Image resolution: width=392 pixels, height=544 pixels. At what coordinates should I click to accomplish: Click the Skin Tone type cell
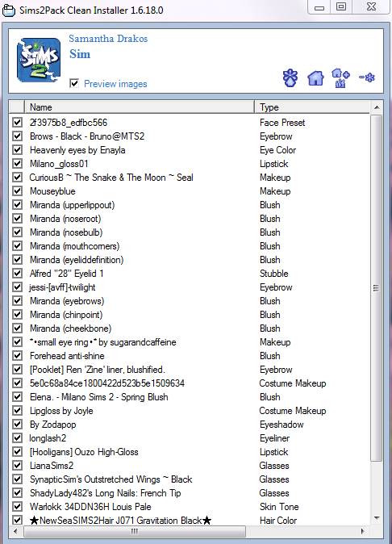pyautogui.click(x=279, y=507)
